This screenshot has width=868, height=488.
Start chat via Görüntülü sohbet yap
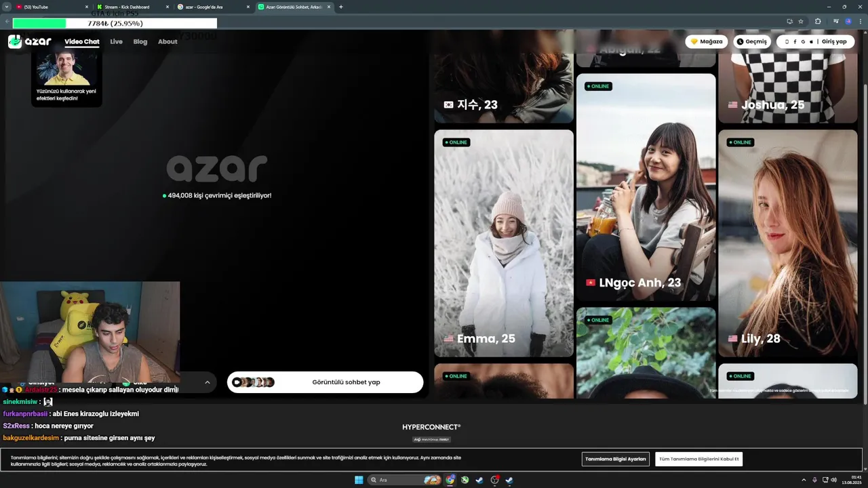325,382
